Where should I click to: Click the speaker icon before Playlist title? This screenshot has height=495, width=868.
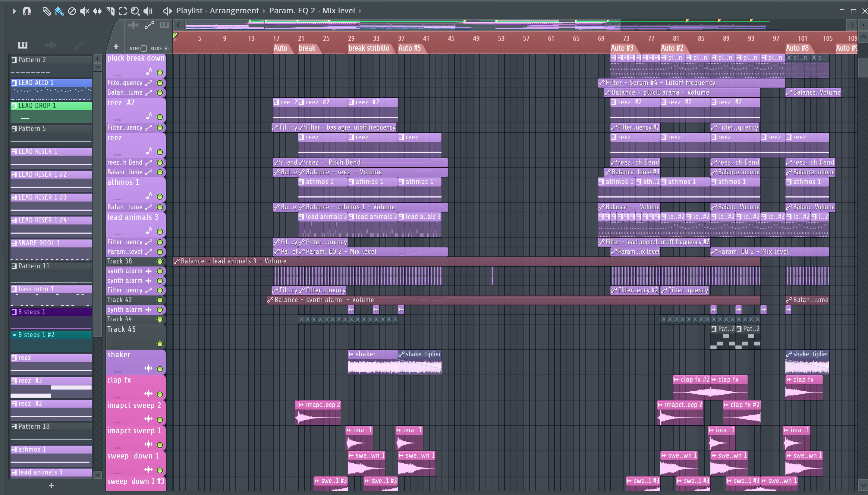click(167, 11)
